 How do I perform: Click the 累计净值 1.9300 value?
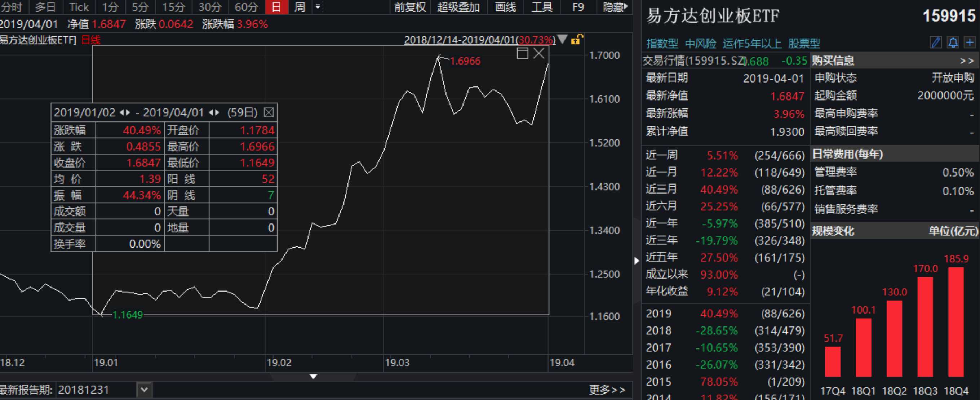(787, 132)
